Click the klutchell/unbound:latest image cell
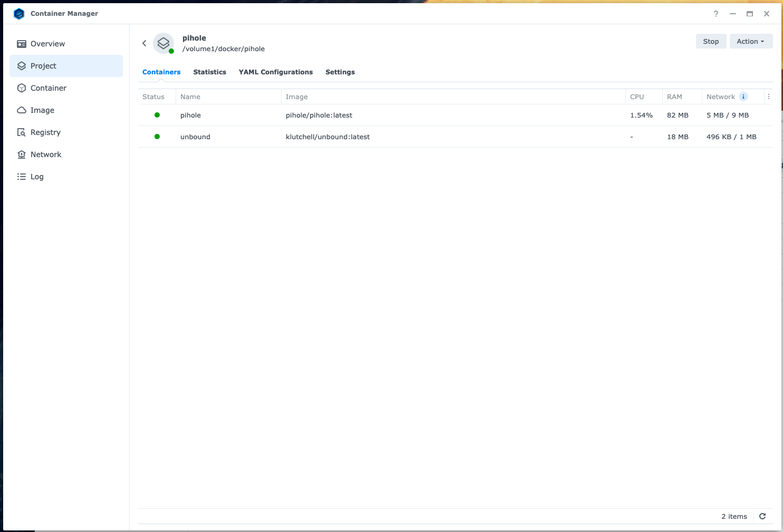The image size is (783, 532). tap(328, 137)
